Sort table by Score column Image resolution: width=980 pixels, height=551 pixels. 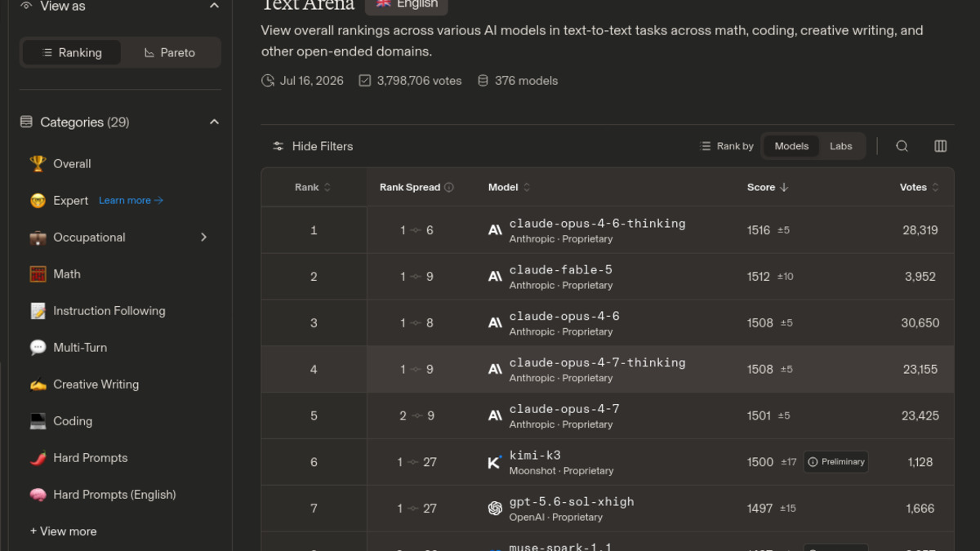tap(768, 187)
